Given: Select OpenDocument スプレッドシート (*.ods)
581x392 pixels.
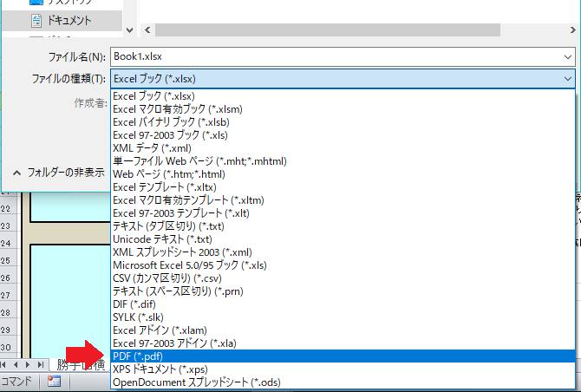Looking at the screenshot, I should click(x=343, y=382).
